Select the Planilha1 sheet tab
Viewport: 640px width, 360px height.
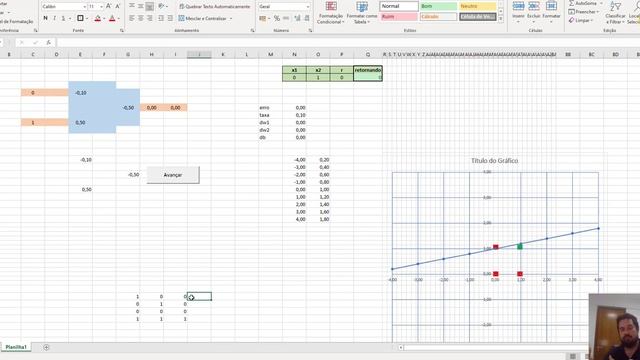[x=16, y=347]
